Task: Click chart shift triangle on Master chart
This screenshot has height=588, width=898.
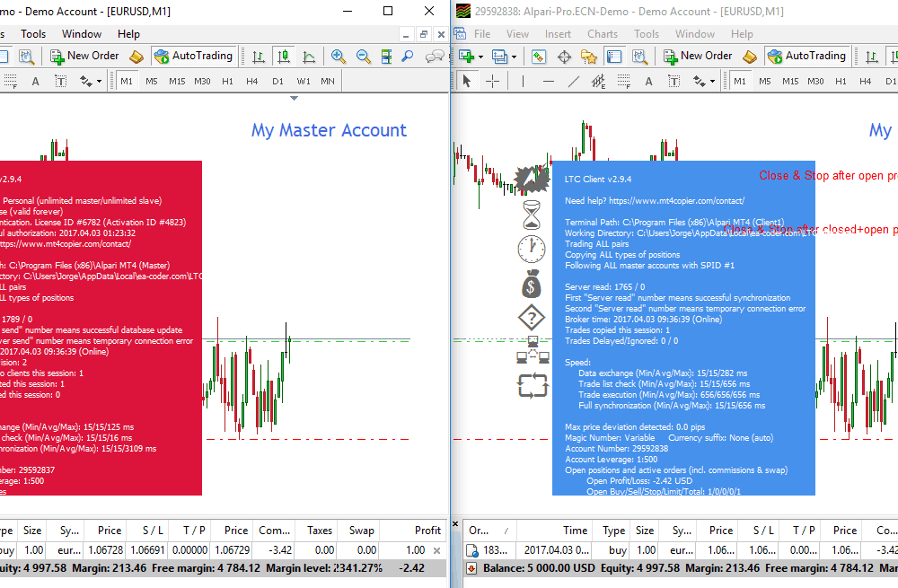Action: click(294, 99)
